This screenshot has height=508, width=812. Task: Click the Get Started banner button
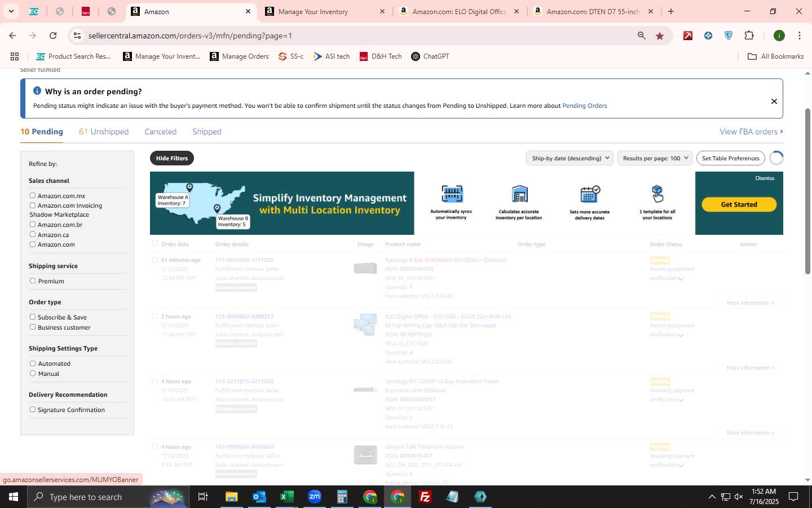click(x=739, y=204)
